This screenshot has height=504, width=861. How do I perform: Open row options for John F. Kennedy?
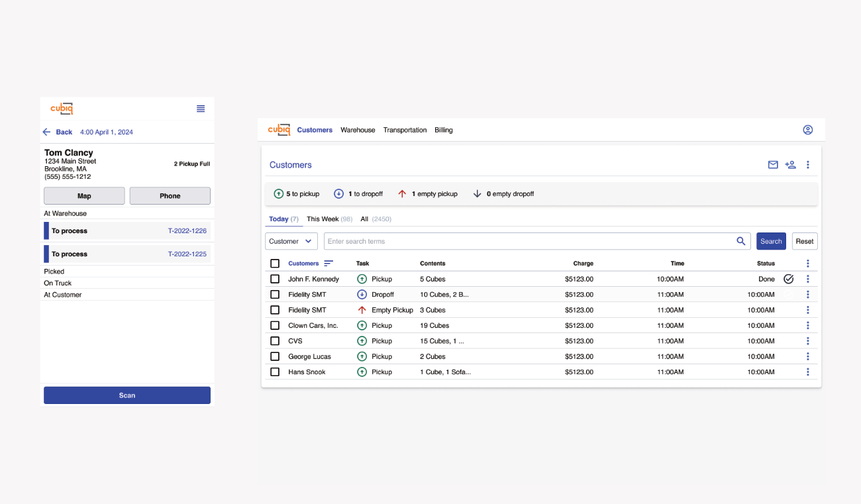tap(808, 279)
